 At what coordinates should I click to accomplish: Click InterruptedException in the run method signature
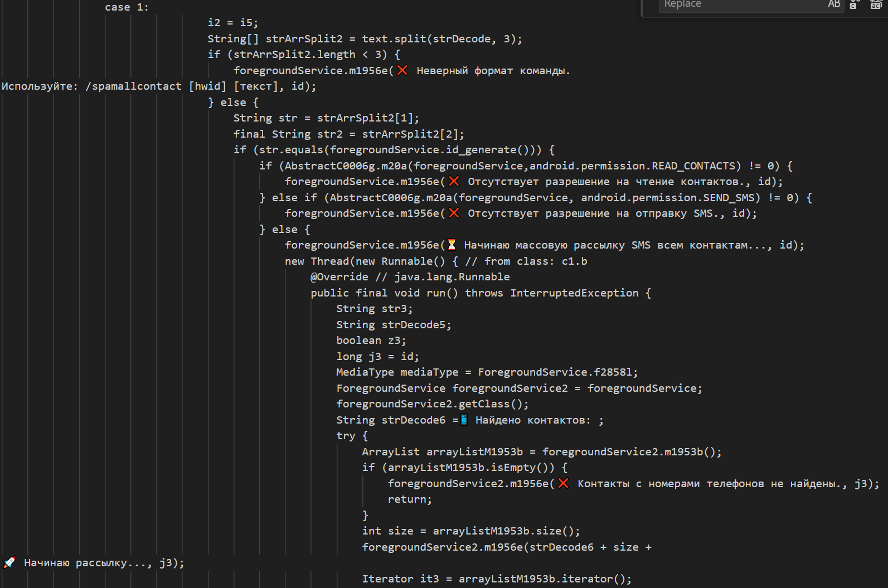click(x=574, y=293)
